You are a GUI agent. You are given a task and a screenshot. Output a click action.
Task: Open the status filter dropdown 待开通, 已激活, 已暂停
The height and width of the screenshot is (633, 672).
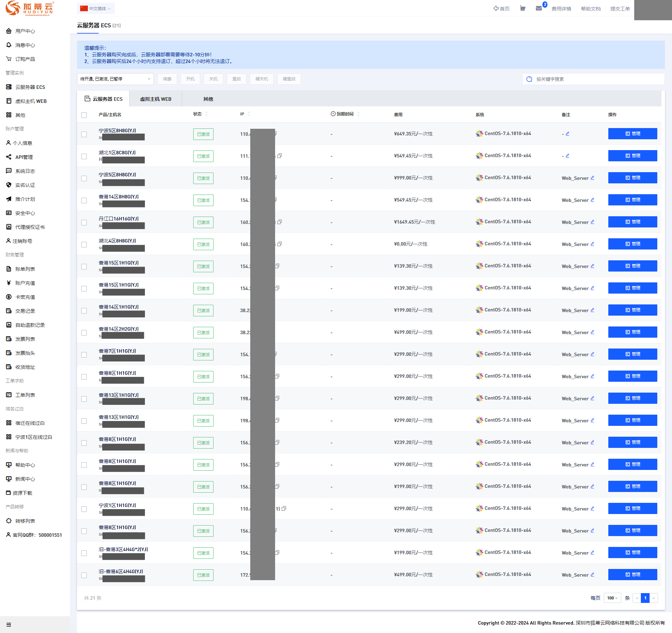pyautogui.click(x=115, y=79)
